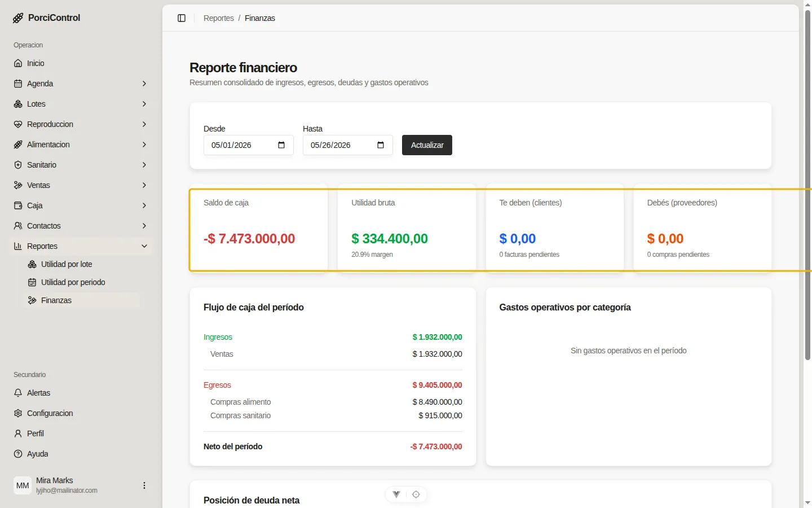Expand the Reproduccion menu chevron

(x=144, y=124)
